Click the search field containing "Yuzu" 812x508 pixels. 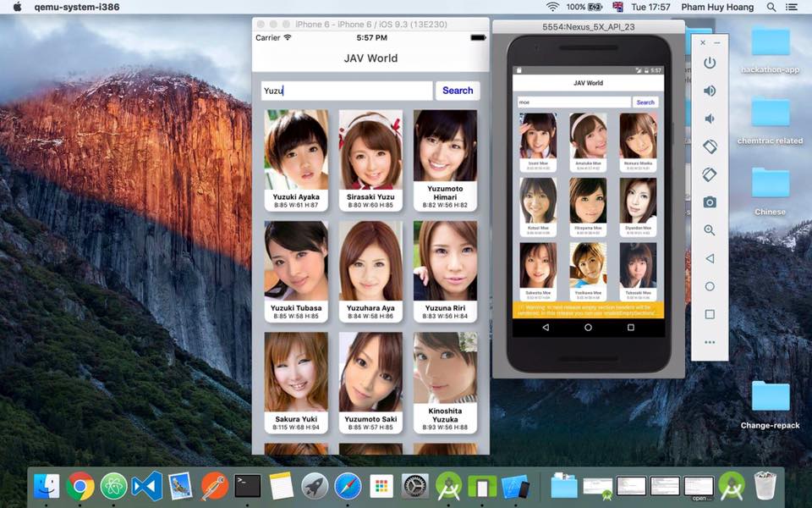click(347, 91)
